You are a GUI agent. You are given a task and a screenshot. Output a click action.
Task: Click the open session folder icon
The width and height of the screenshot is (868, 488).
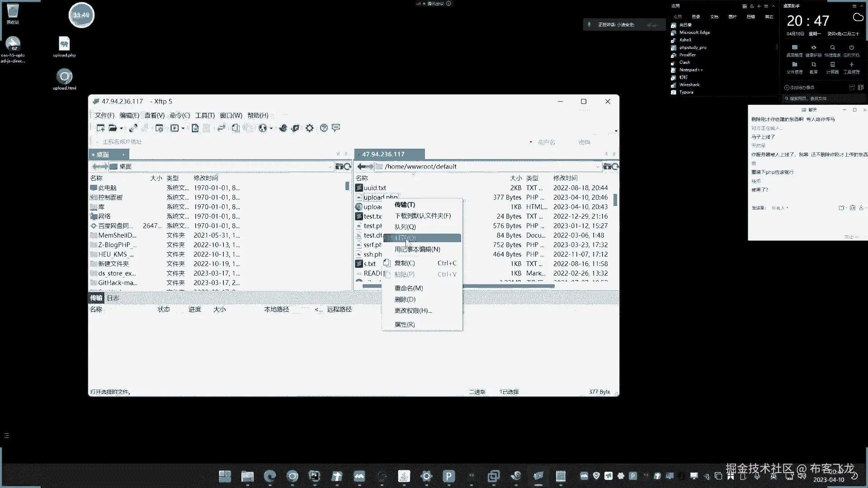[x=113, y=128]
